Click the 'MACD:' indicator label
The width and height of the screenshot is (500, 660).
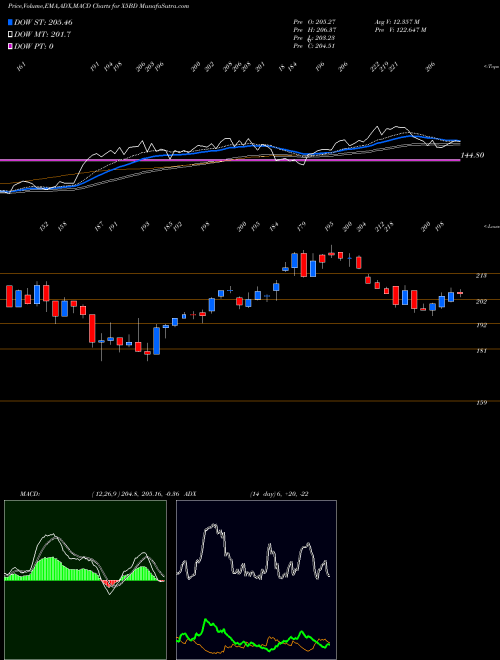(29, 494)
